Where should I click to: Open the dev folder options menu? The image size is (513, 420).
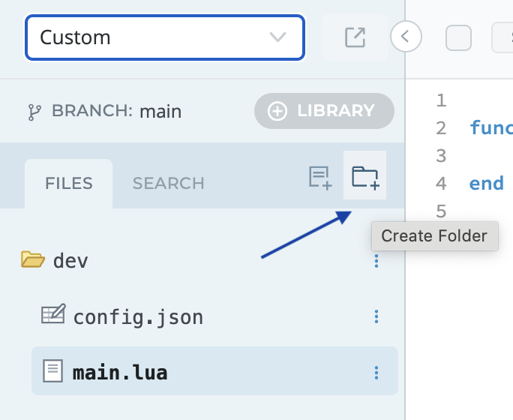pyautogui.click(x=376, y=261)
